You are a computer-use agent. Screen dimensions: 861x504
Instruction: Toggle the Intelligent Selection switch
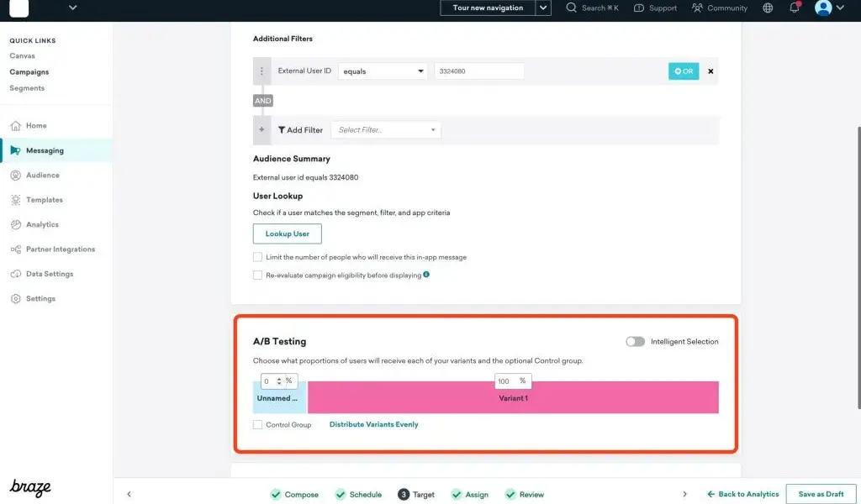coord(635,342)
